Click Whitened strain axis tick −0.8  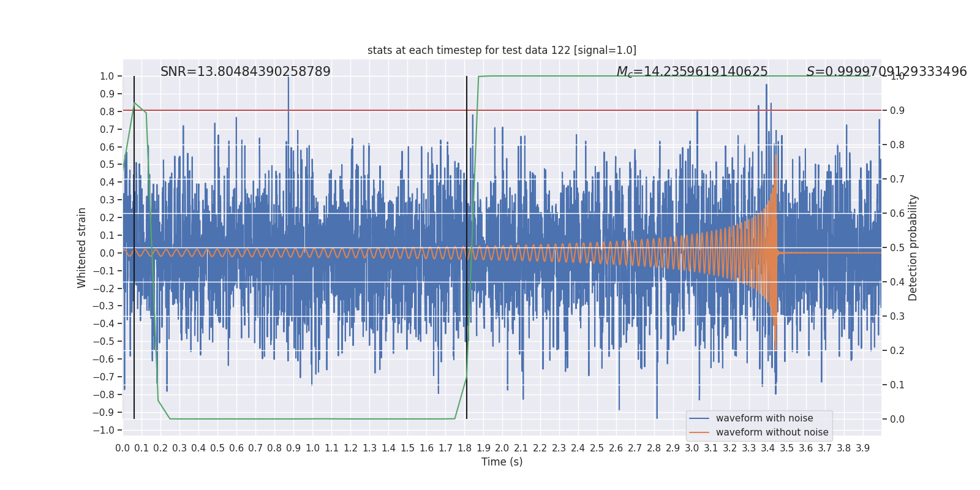click(104, 395)
